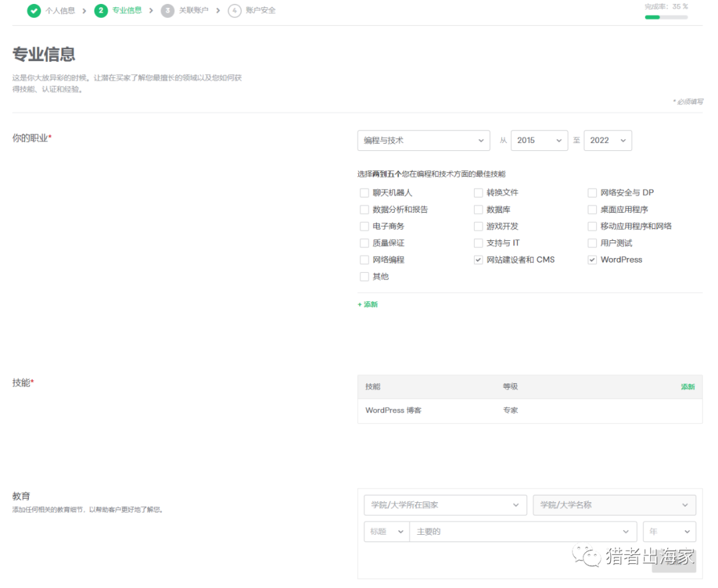The width and height of the screenshot is (718, 588).
Task: Click the step 2 circle icon
Action: tap(101, 11)
